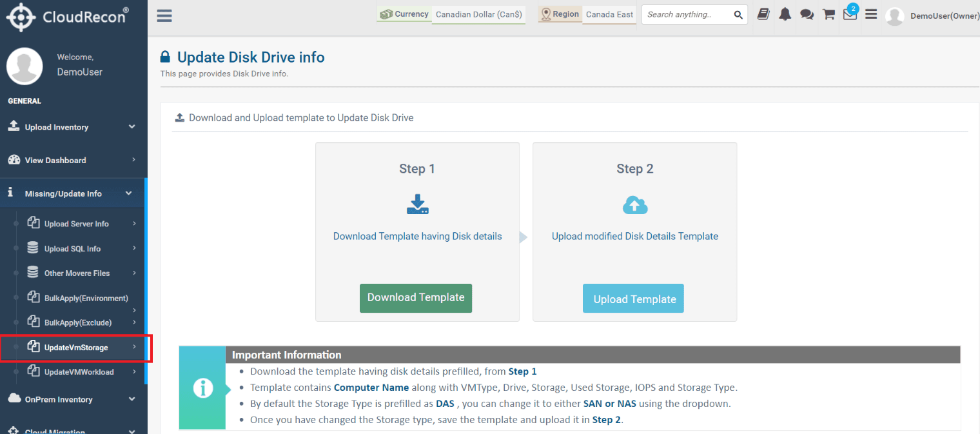Open mail inbox with 2 badge

850,13
